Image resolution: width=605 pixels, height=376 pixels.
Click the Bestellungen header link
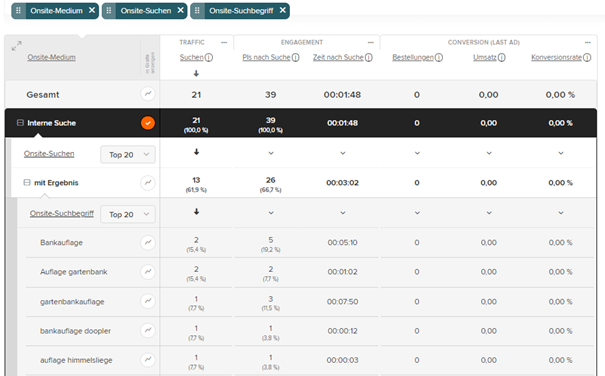click(413, 58)
